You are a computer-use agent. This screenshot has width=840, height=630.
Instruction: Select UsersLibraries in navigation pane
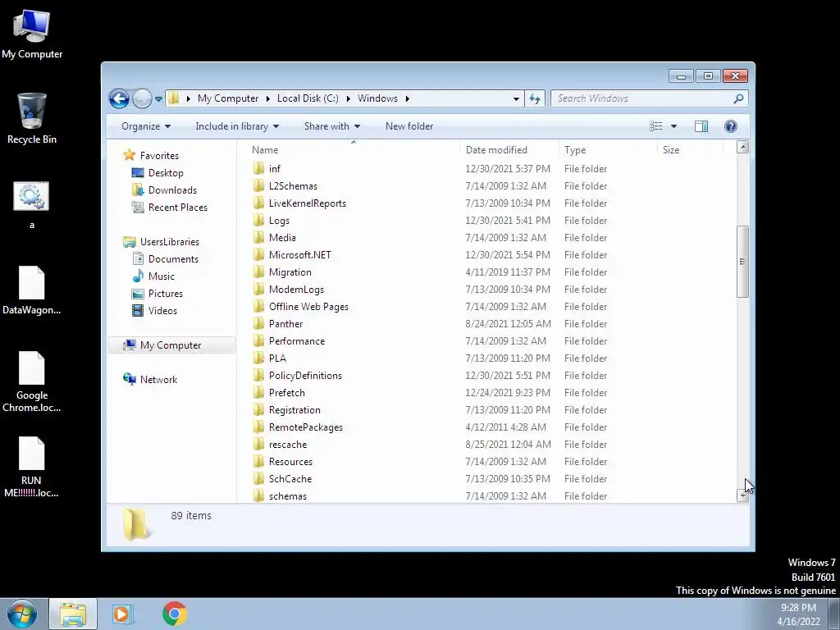coord(169,242)
